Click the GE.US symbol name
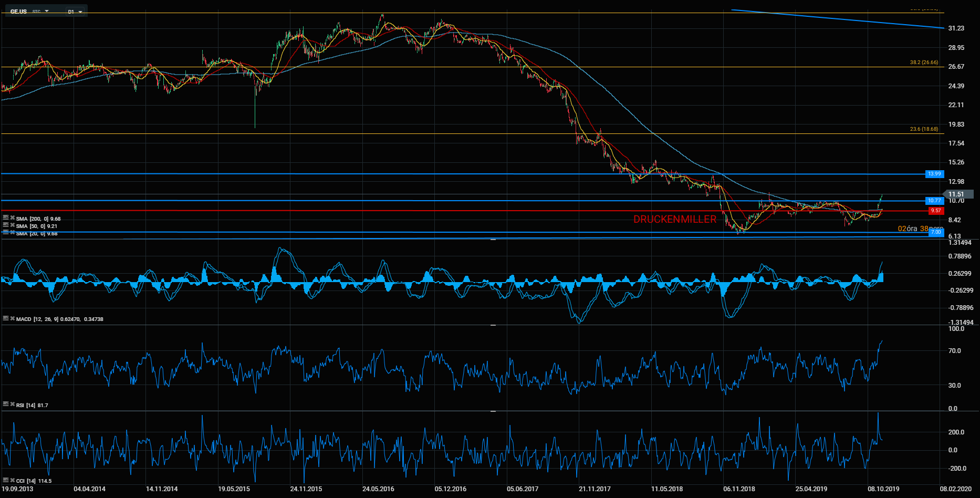Image resolution: width=980 pixels, height=498 pixels. click(x=18, y=12)
